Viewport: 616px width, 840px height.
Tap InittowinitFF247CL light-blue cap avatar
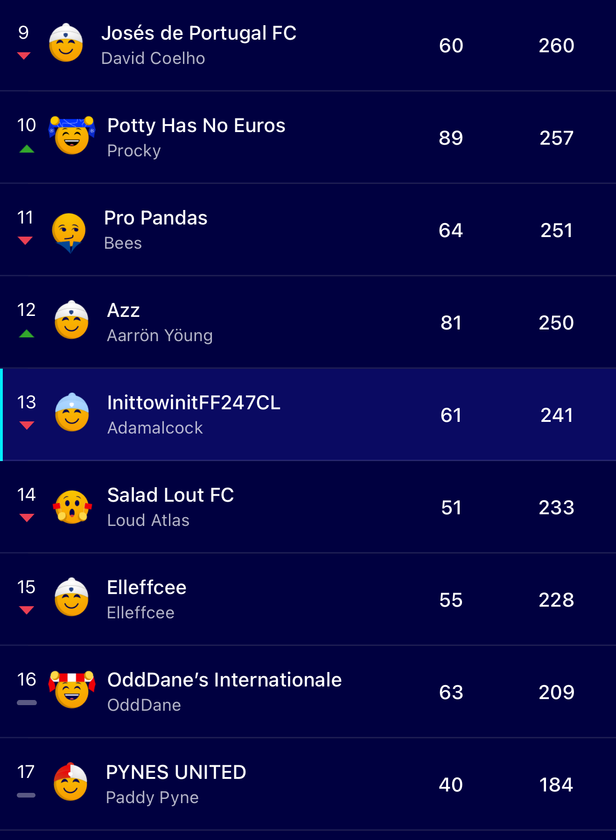(72, 413)
